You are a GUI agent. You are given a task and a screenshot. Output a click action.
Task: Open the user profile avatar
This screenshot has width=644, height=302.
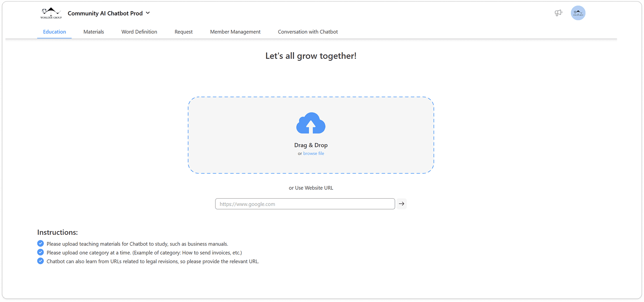578,13
